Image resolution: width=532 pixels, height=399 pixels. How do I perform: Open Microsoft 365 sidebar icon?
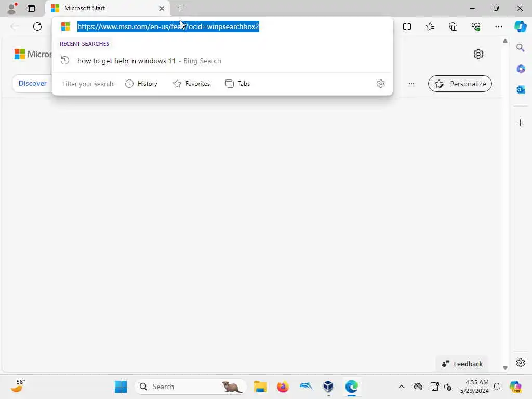[521, 69]
